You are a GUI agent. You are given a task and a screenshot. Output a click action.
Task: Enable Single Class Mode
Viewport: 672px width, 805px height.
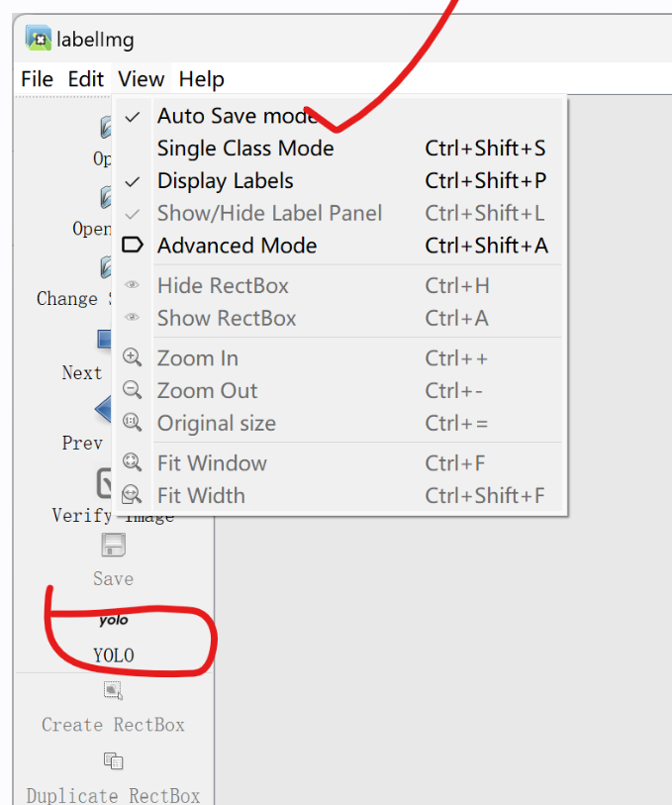245,149
